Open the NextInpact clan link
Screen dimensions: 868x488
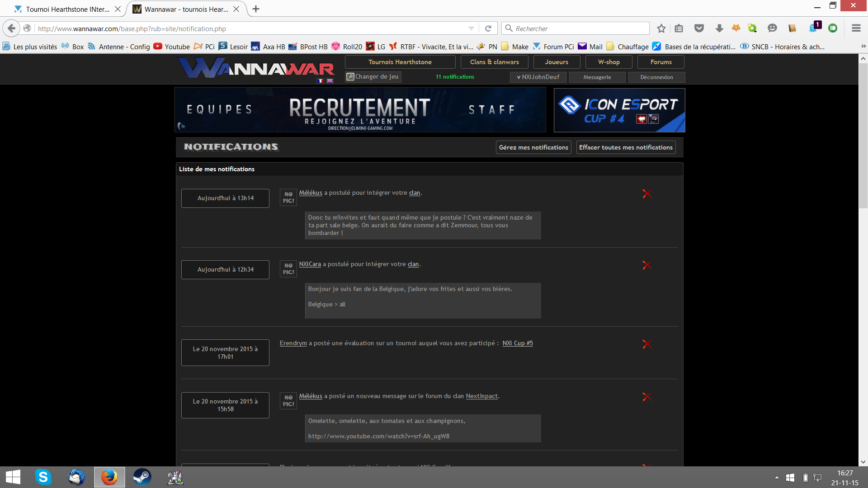481,396
